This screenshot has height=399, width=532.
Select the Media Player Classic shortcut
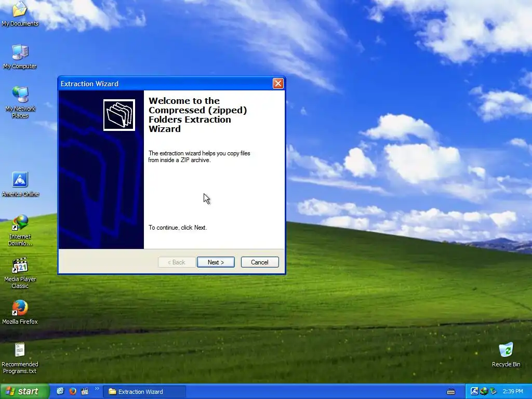(x=20, y=273)
